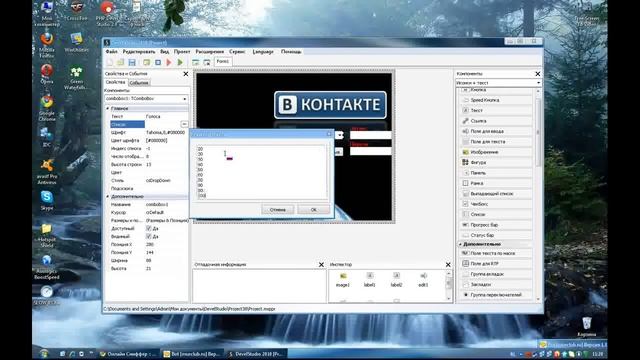The width and height of the screenshot is (640, 360).
Task: Click the component palette vertical scrollbar
Action: coord(538,194)
